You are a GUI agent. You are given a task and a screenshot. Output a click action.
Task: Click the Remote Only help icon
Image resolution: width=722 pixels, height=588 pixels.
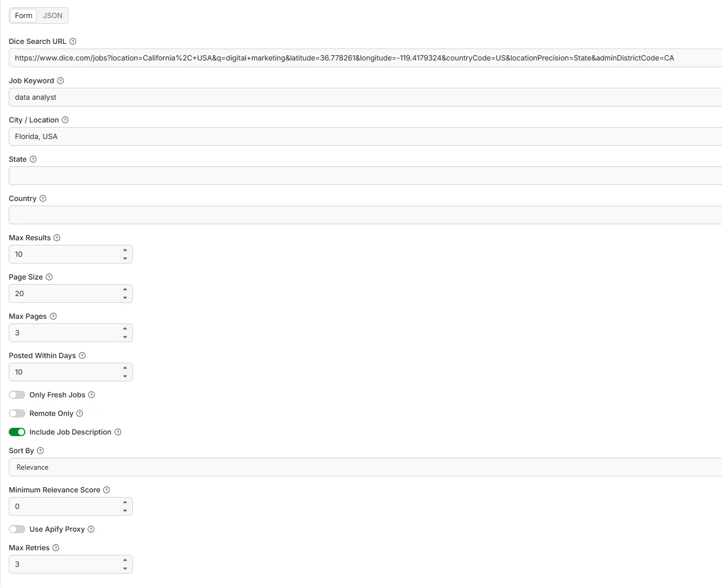coord(80,413)
